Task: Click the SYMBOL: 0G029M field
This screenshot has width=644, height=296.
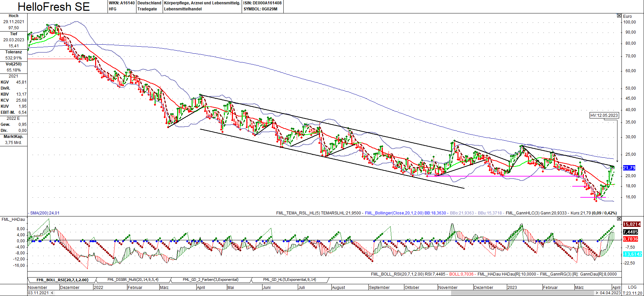Action: 260,9
